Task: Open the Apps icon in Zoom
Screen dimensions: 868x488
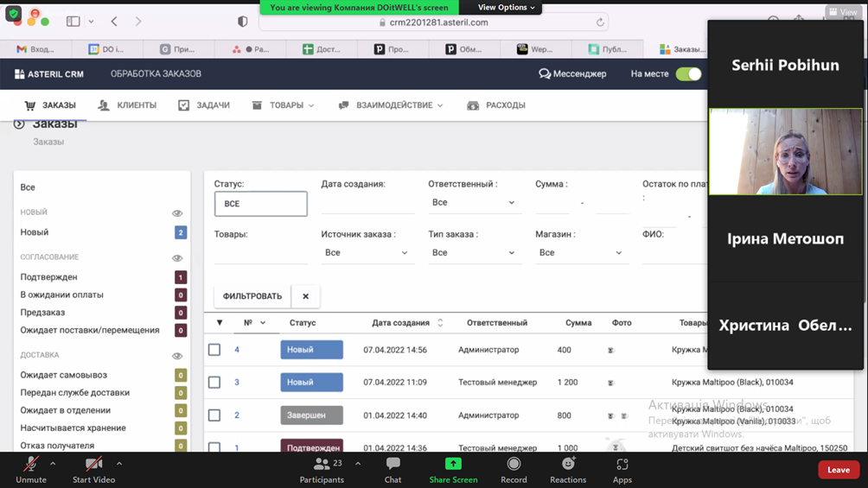Action: [x=622, y=465]
